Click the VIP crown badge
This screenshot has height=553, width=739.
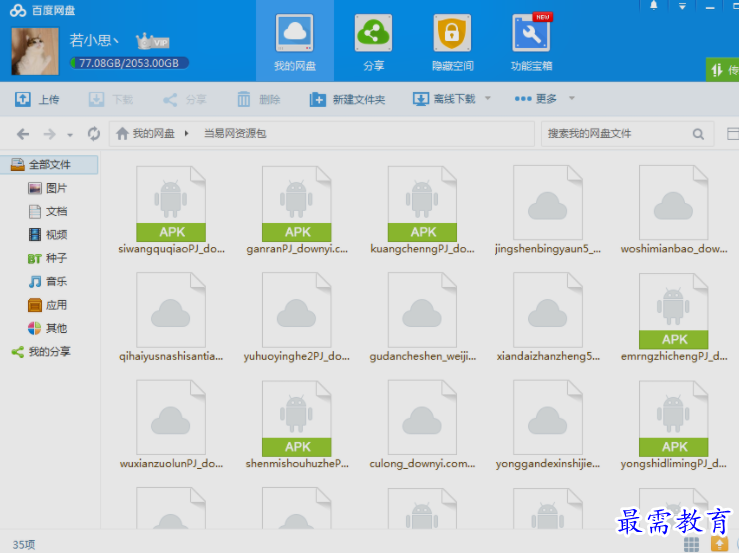(x=153, y=42)
